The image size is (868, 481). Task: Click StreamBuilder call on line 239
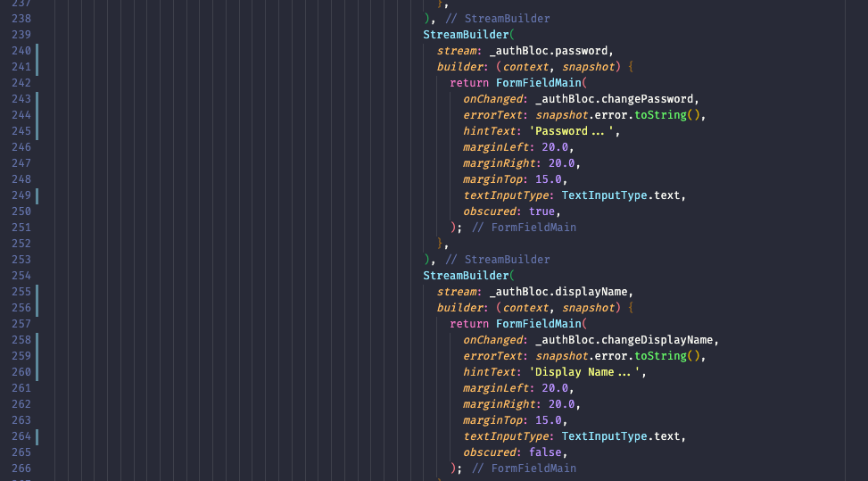tap(466, 34)
